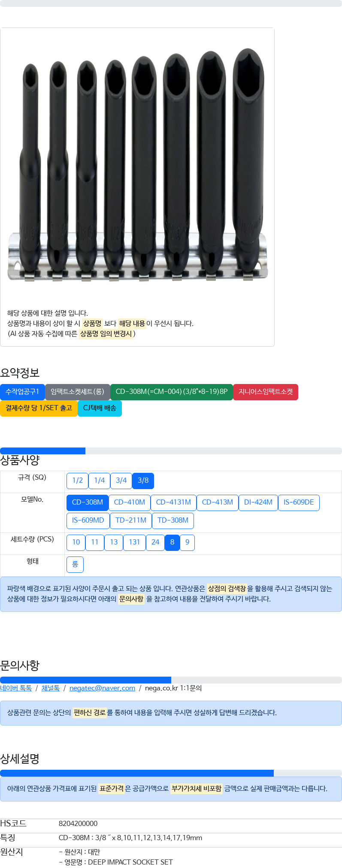The width and height of the screenshot is (342, 868).
Task: Select the 1/4 size option
Action: tap(99, 481)
